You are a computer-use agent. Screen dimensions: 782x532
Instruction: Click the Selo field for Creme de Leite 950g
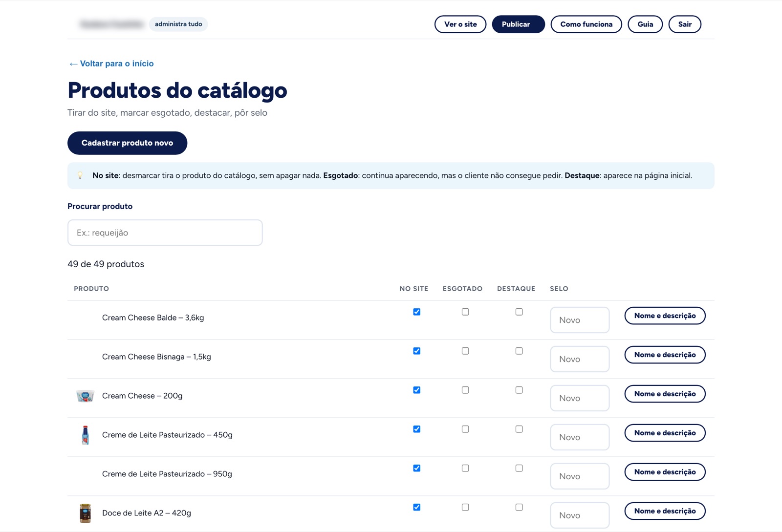580,476
